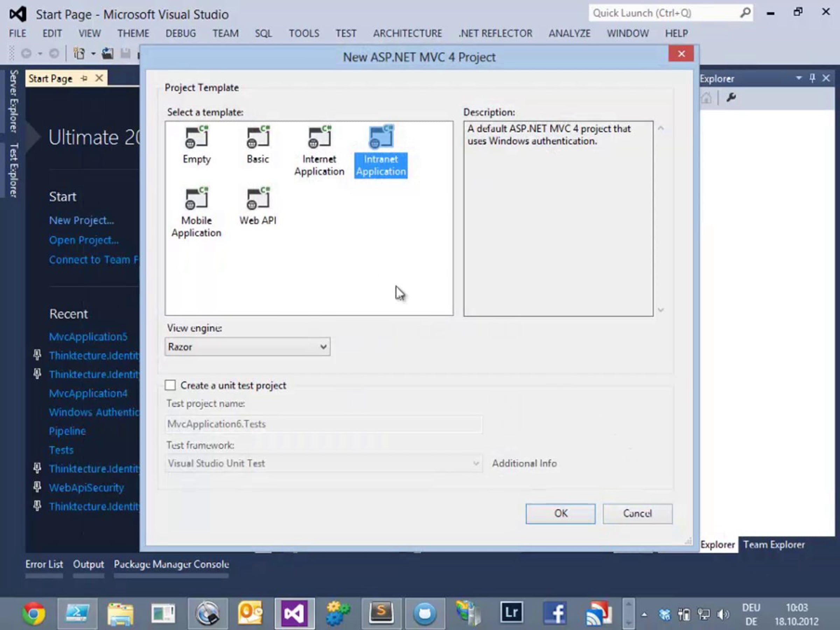
Task: Select the Empty project template
Action: point(196,145)
